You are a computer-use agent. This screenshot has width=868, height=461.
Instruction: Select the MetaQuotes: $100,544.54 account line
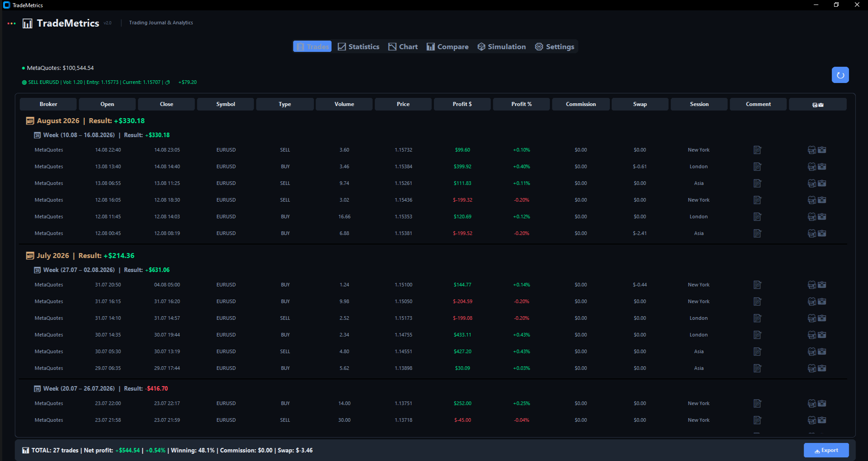pyautogui.click(x=58, y=68)
